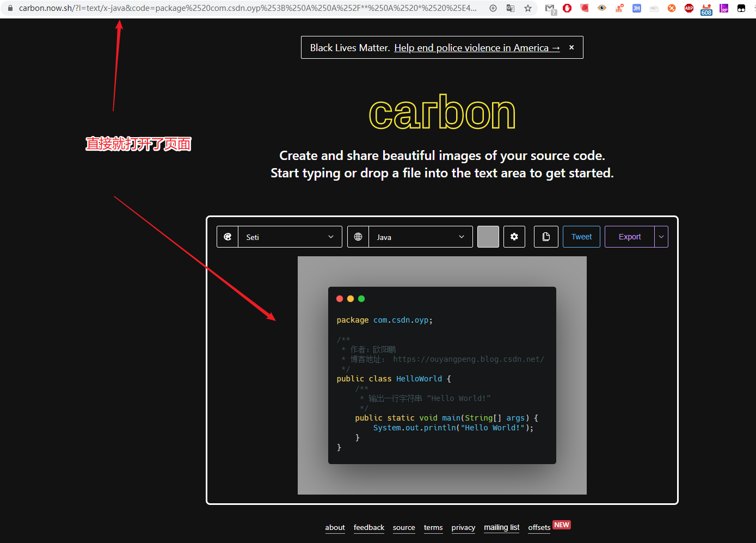Open the eye icon extension
756x543 pixels.
602,8
